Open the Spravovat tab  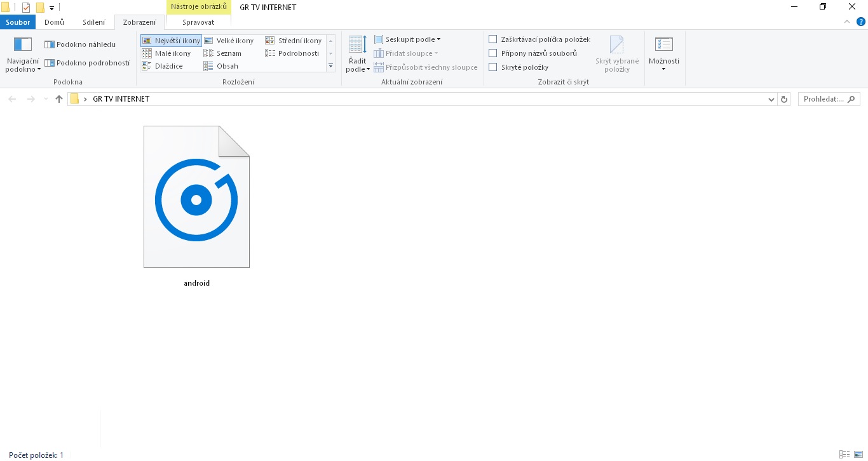(198, 22)
